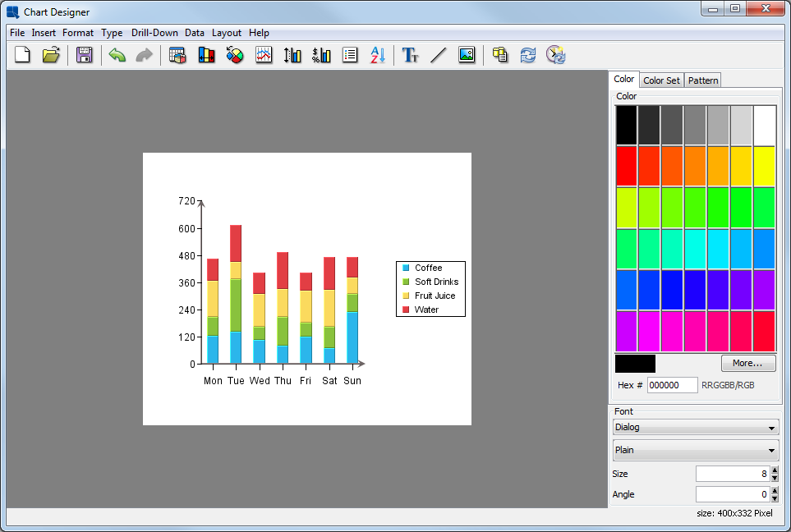Image resolution: width=791 pixels, height=532 pixels.
Task: Decrease Angle value with down arrow
Action: coord(775,498)
